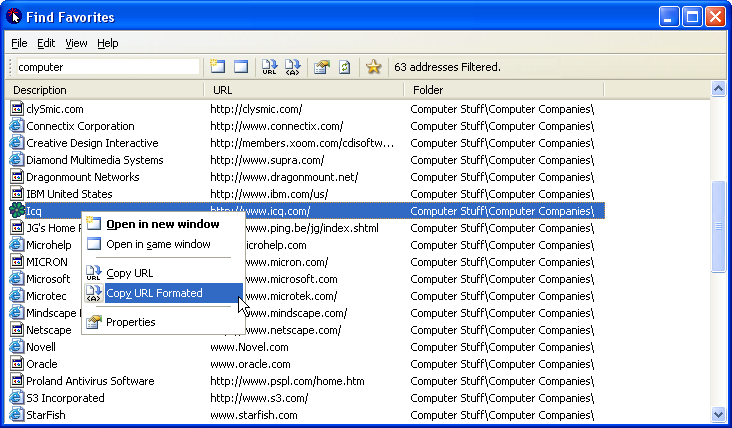This screenshot has width=732, height=428.
Task: Click the Refresh toolbar icon
Action: pos(345,67)
